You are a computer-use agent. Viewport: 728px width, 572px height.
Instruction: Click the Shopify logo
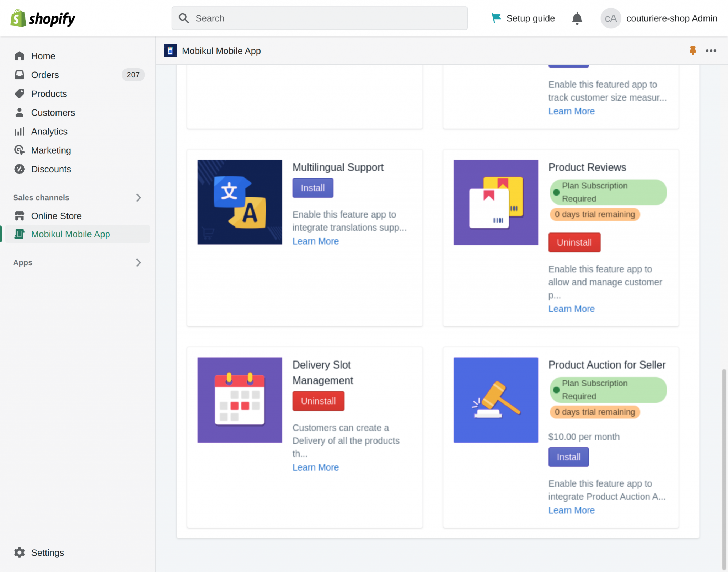pyautogui.click(x=43, y=18)
